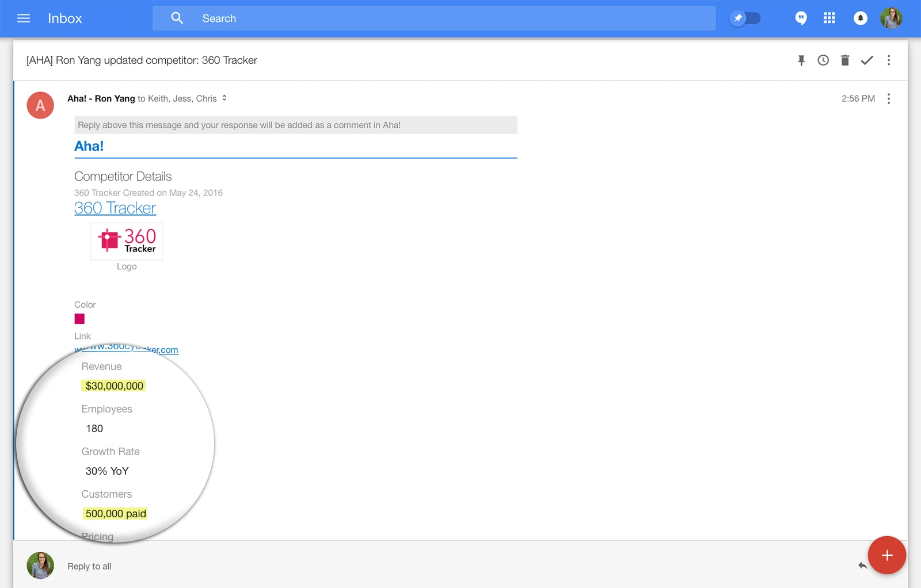Click the Competitor Details heading
Image resolution: width=921 pixels, height=588 pixels.
pos(123,177)
